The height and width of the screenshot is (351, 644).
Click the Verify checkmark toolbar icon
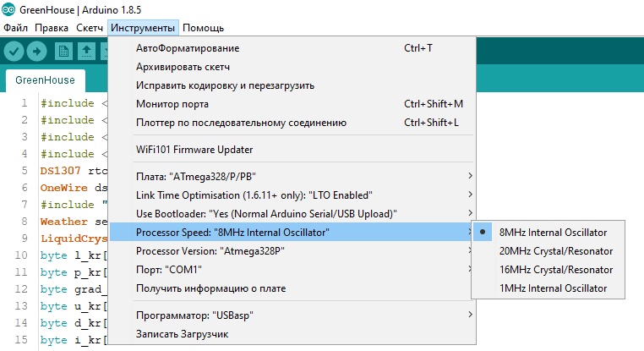pyautogui.click(x=14, y=52)
